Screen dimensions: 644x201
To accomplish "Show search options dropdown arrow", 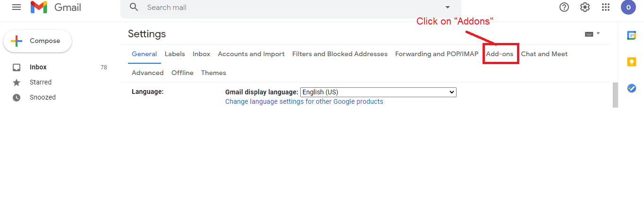I will tap(448, 7).
